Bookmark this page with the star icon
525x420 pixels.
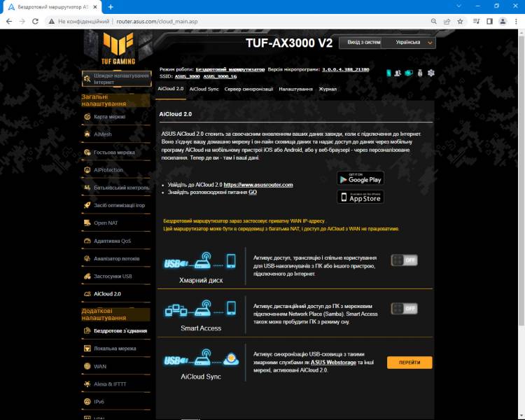tap(461, 22)
